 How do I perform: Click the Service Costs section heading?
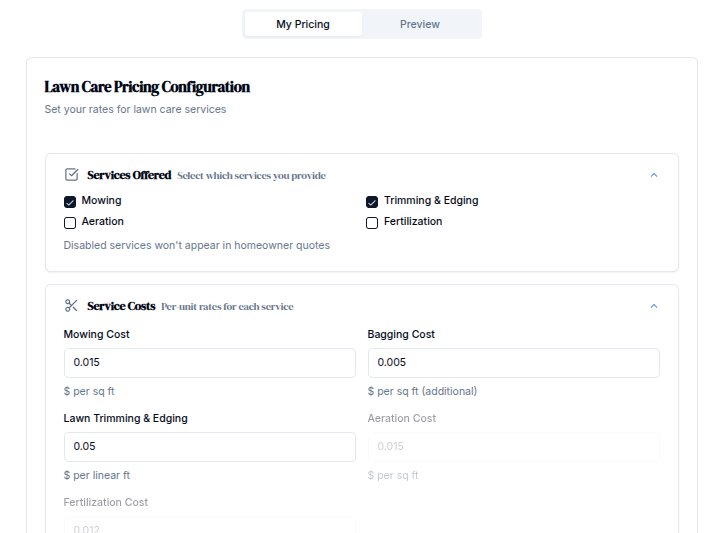(121, 306)
